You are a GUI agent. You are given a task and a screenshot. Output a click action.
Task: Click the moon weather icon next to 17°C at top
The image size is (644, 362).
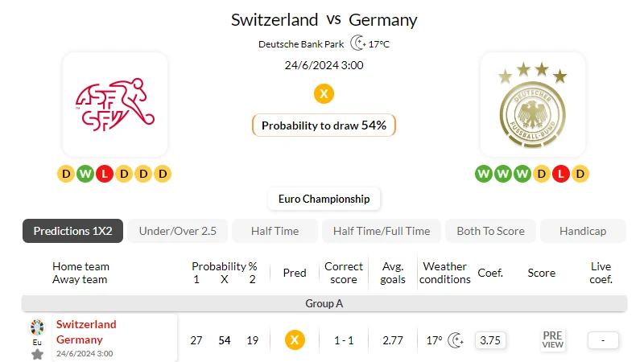point(357,43)
